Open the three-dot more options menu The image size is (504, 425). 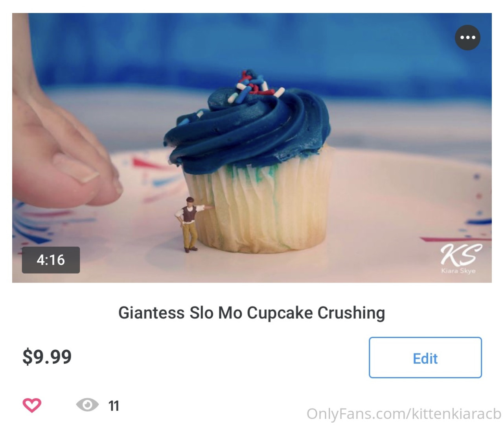pos(467,37)
